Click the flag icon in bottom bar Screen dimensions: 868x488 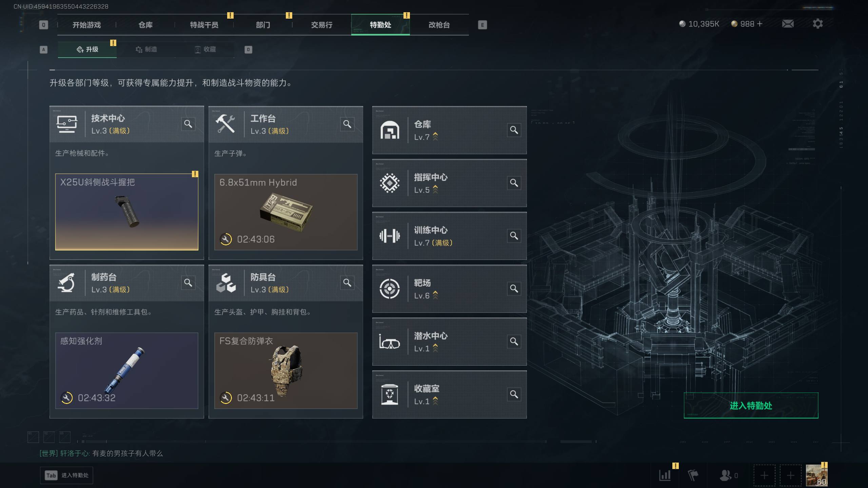click(693, 475)
